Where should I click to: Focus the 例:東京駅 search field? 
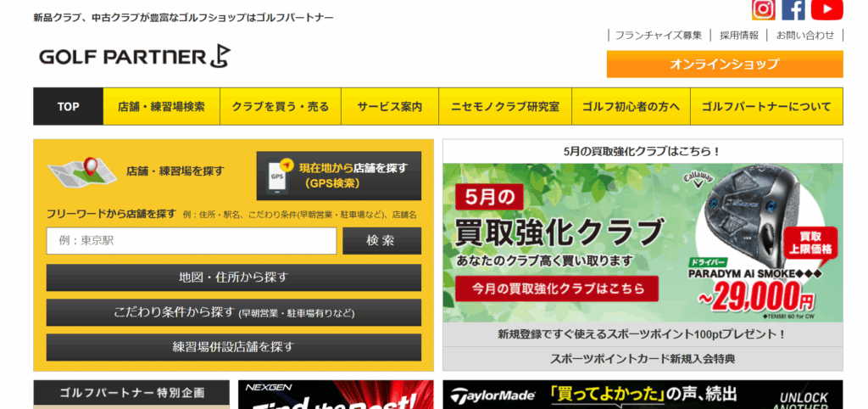tap(191, 241)
